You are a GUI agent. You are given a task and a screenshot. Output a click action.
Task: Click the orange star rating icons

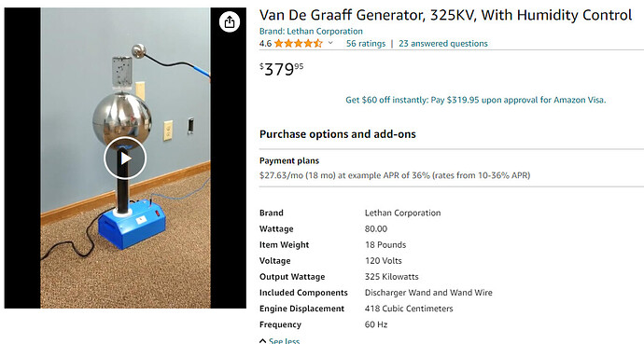298,44
